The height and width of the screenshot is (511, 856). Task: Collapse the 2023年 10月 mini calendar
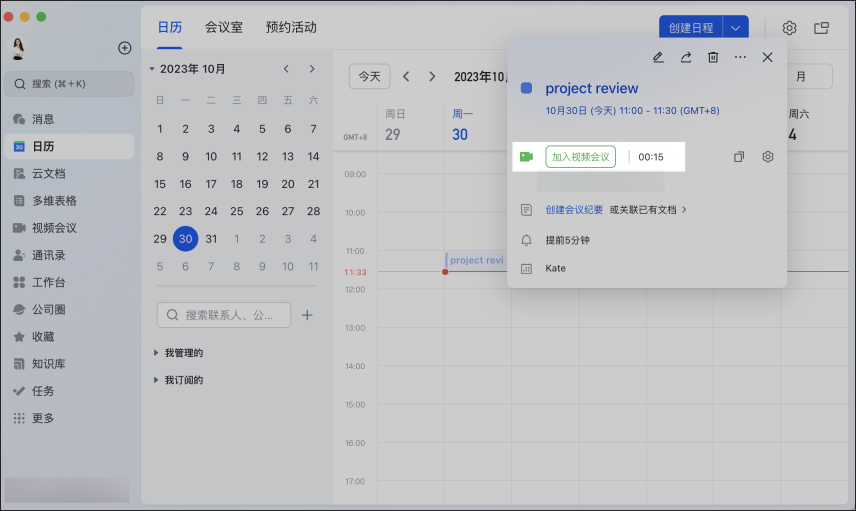coord(152,69)
